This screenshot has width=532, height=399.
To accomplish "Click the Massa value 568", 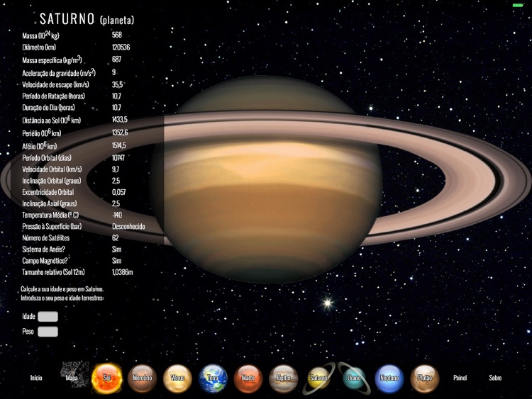I will pyautogui.click(x=117, y=35).
